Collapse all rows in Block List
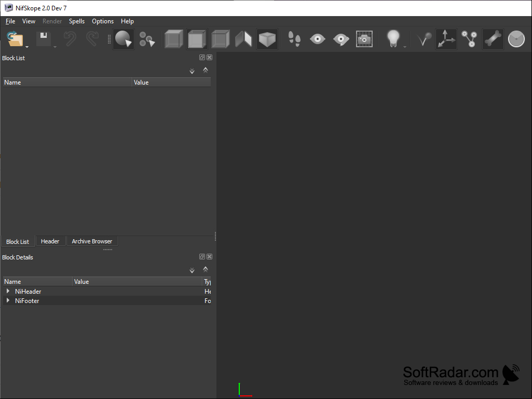The height and width of the screenshot is (399, 532). tap(206, 70)
